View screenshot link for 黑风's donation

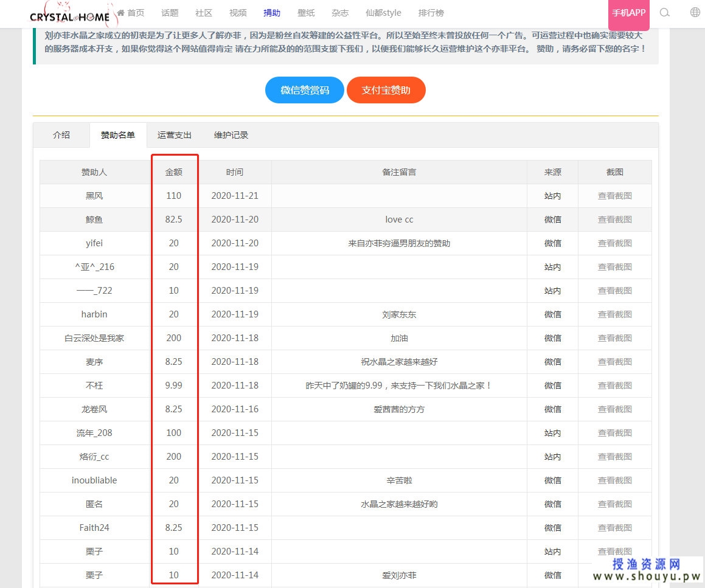coord(614,196)
